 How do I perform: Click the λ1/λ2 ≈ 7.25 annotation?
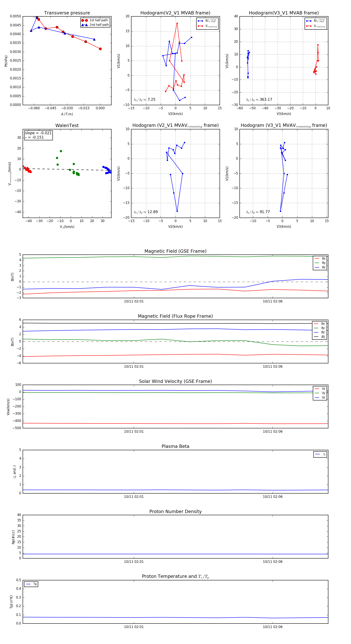pos(145,100)
